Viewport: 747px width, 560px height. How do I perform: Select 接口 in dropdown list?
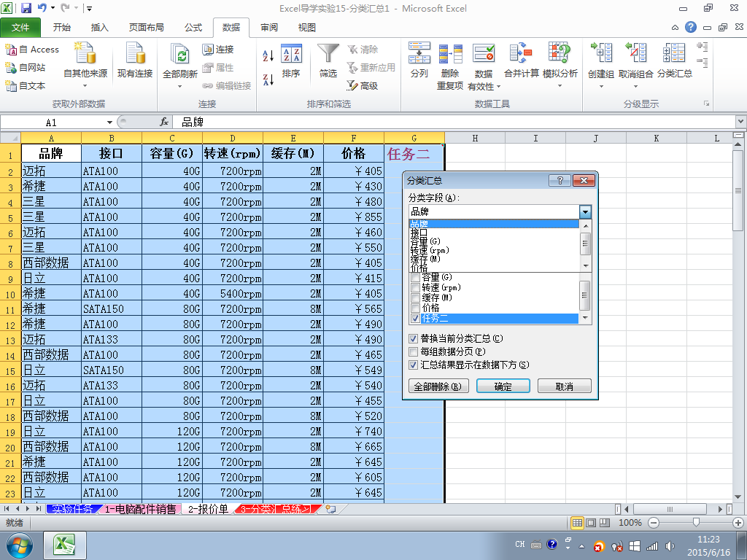point(494,233)
